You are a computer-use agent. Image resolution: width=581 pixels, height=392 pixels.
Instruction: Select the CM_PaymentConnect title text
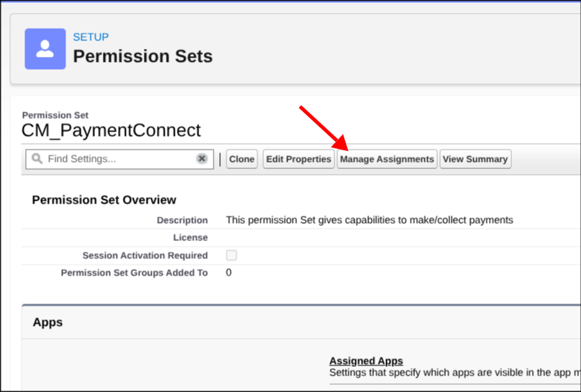[x=111, y=130]
